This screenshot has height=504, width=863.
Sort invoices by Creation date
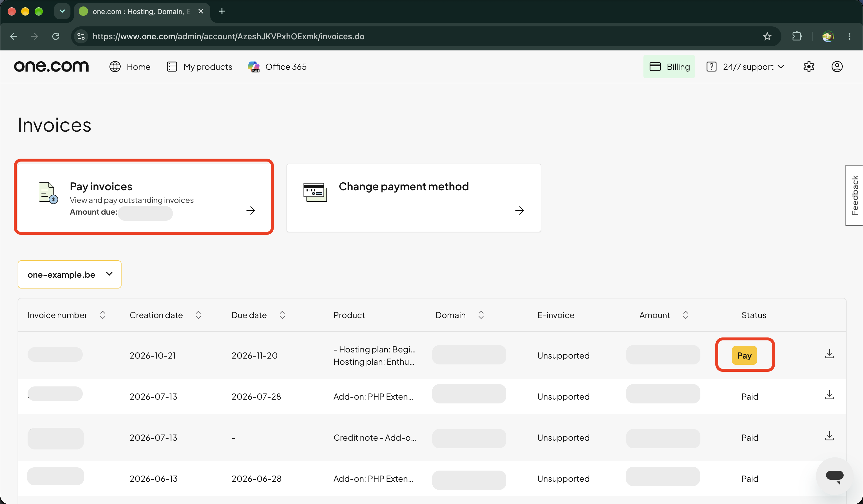pyautogui.click(x=198, y=315)
